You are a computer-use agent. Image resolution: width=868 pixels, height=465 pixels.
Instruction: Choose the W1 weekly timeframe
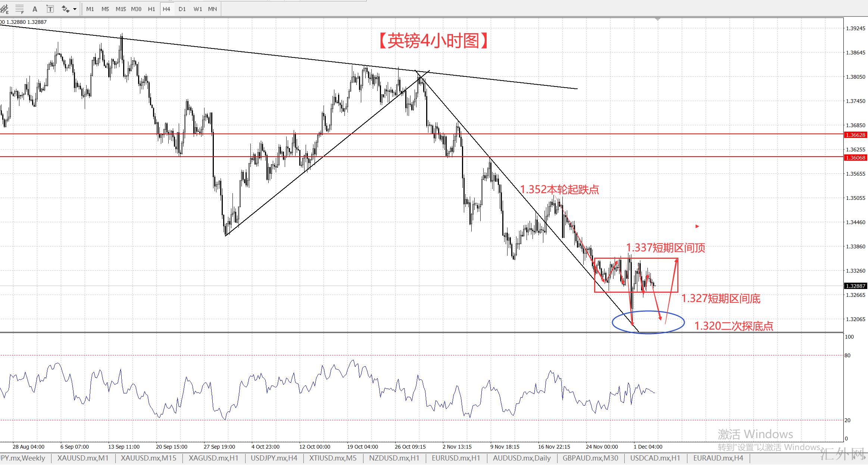tap(197, 9)
